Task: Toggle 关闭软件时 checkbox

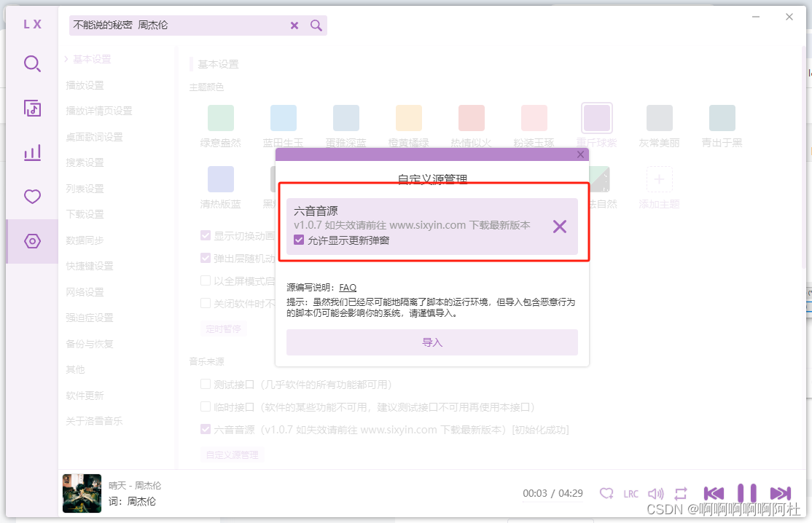Action: coord(206,303)
